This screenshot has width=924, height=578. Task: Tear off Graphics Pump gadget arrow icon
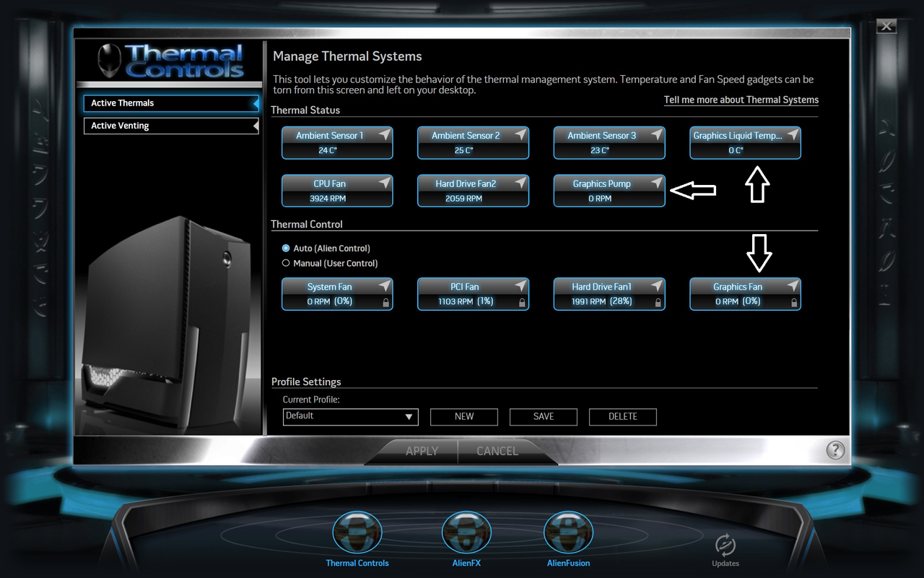(657, 184)
